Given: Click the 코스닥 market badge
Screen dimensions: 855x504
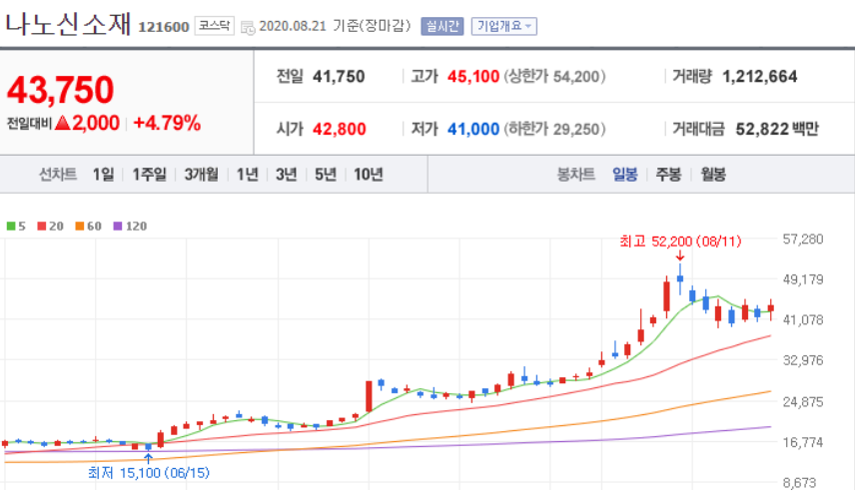Looking at the screenshot, I should click(x=215, y=26).
